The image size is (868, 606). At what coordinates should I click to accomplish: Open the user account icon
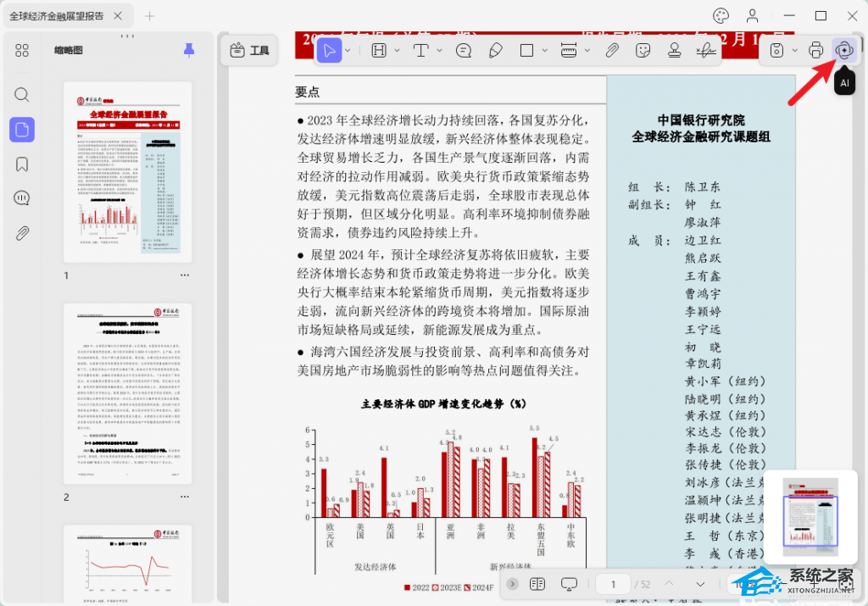pos(753,16)
